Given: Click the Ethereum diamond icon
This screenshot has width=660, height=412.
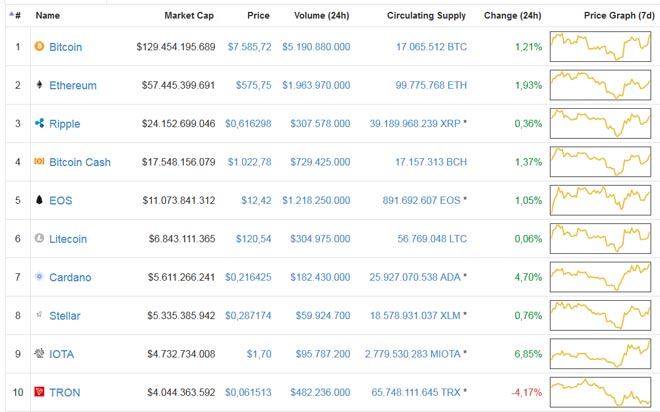Looking at the screenshot, I should coord(40,85).
